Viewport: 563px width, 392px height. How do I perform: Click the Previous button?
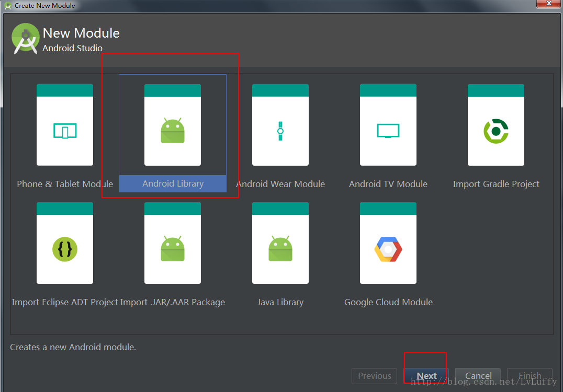coord(375,376)
